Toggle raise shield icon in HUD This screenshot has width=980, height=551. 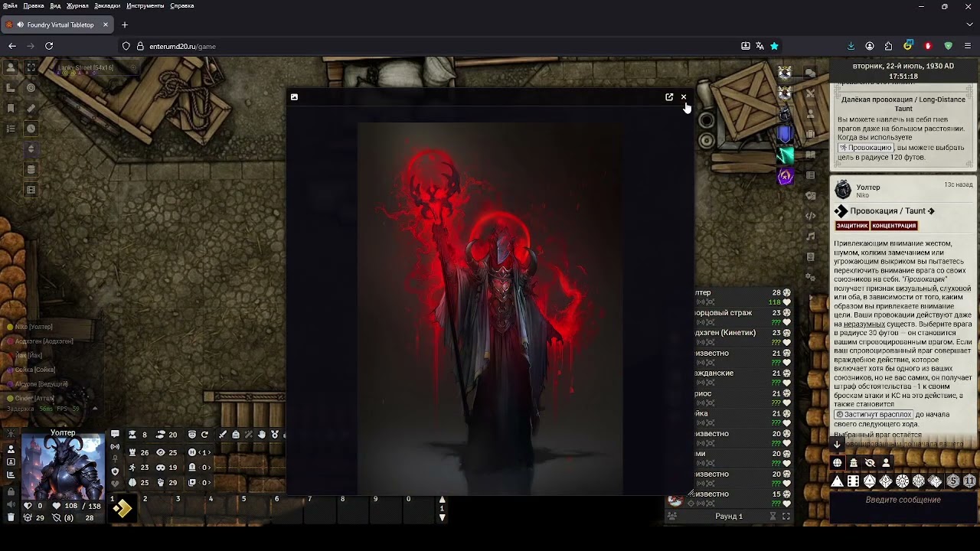(115, 471)
